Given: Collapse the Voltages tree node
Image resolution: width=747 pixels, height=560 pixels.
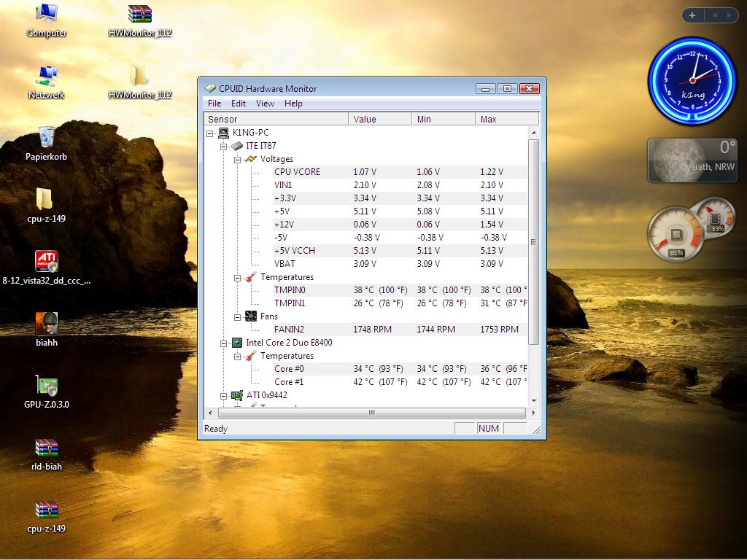Looking at the screenshot, I should click(x=237, y=160).
